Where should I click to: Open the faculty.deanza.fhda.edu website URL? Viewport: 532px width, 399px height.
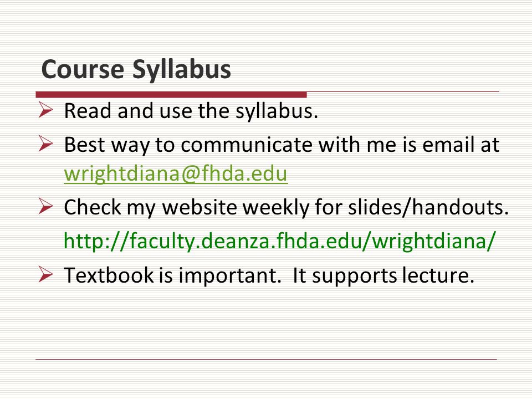(x=280, y=241)
